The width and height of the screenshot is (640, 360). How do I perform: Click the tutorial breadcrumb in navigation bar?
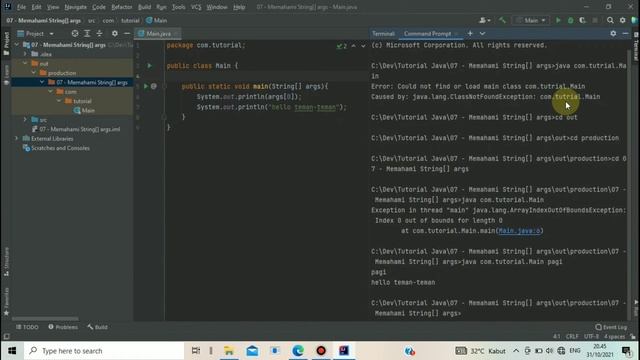coord(130,20)
